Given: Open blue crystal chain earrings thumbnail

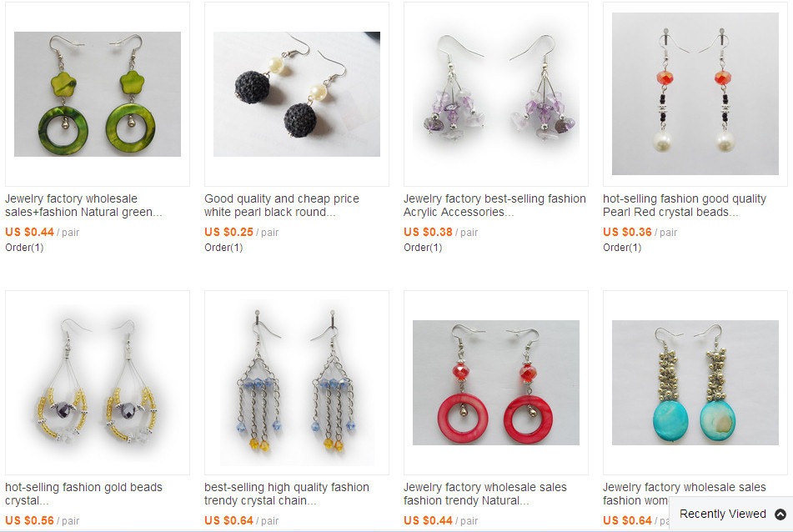Looking at the screenshot, I should point(297,383).
